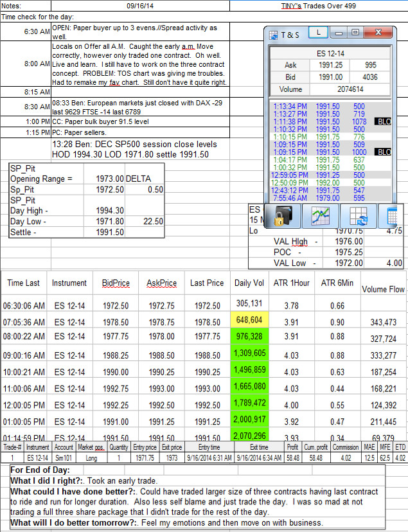Select the Entry price value 1971.75
Image resolution: width=408 pixels, height=532 pixels.
pos(146,457)
